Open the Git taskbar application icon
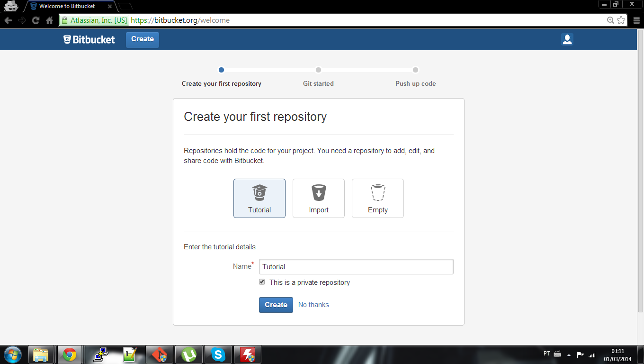 [160, 355]
